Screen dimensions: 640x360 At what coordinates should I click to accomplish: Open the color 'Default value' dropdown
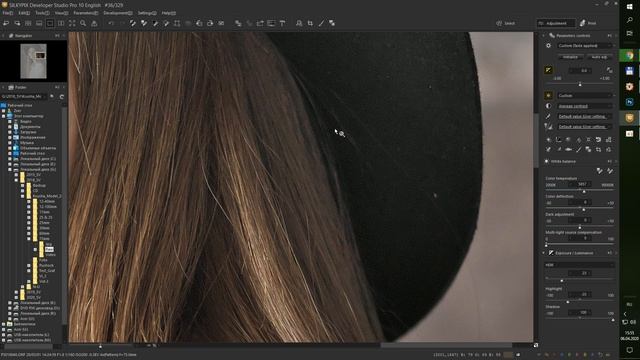584,116
